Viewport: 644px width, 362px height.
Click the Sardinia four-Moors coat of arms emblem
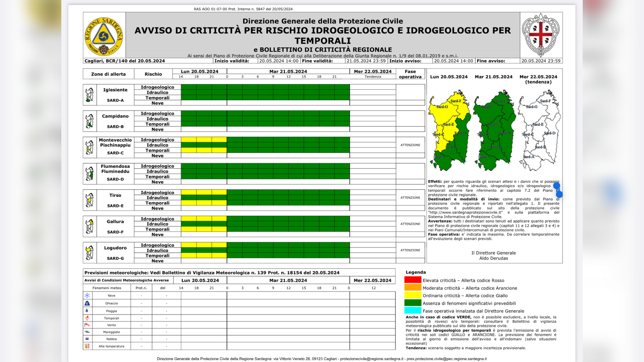[541, 35]
